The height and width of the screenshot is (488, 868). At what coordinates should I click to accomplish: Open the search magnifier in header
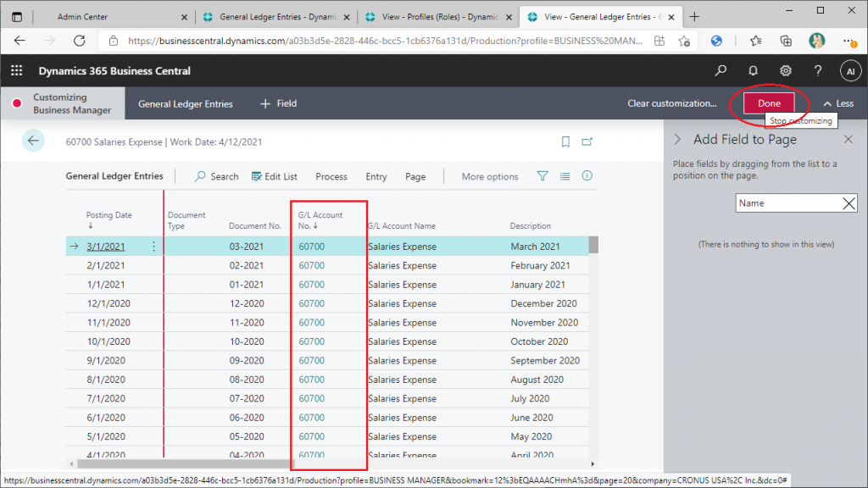pos(721,71)
